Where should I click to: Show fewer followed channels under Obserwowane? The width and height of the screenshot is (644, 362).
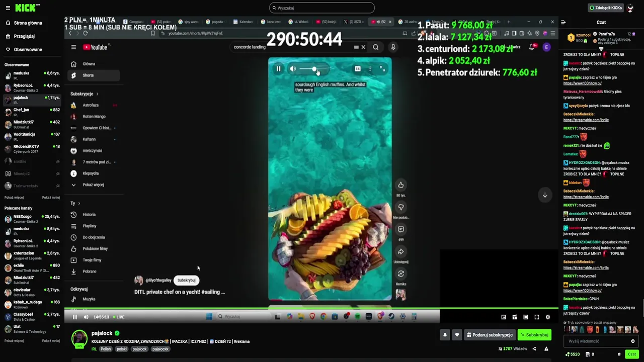pos(51,198)
